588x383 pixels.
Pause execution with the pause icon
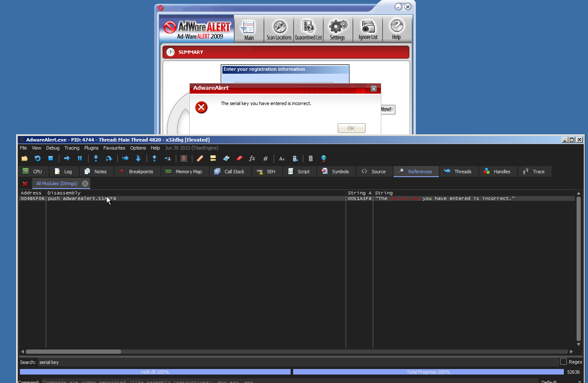[x=80, y=158]
